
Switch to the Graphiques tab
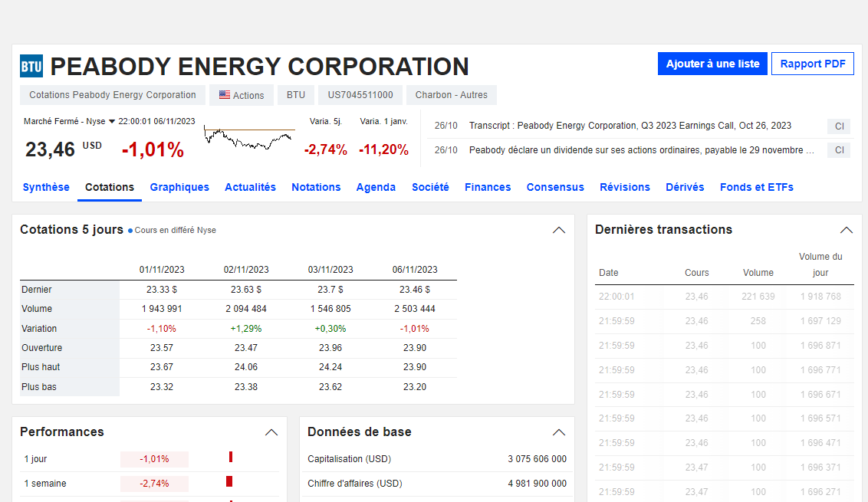[x=179, y=187]
